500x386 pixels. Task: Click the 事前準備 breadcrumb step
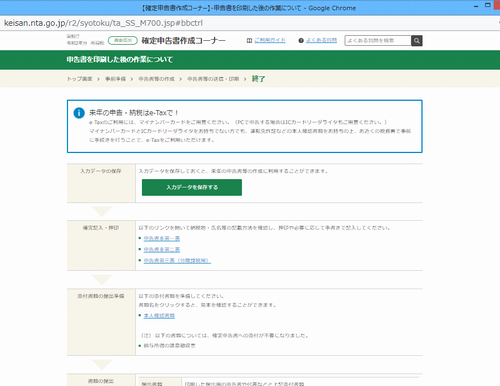[116, 79]
